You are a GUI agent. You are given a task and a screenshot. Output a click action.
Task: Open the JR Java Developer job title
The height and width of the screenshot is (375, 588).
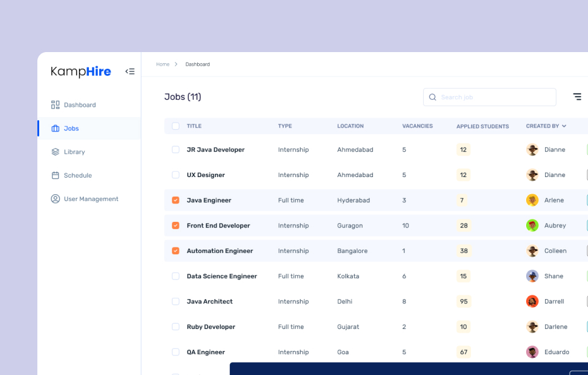click(x=216, y=150)
